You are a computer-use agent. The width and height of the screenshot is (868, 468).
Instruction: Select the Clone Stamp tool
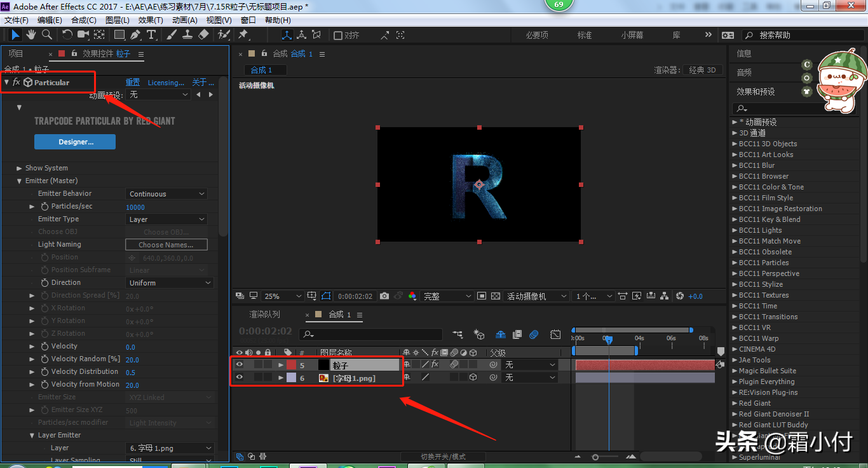point(187,35)
